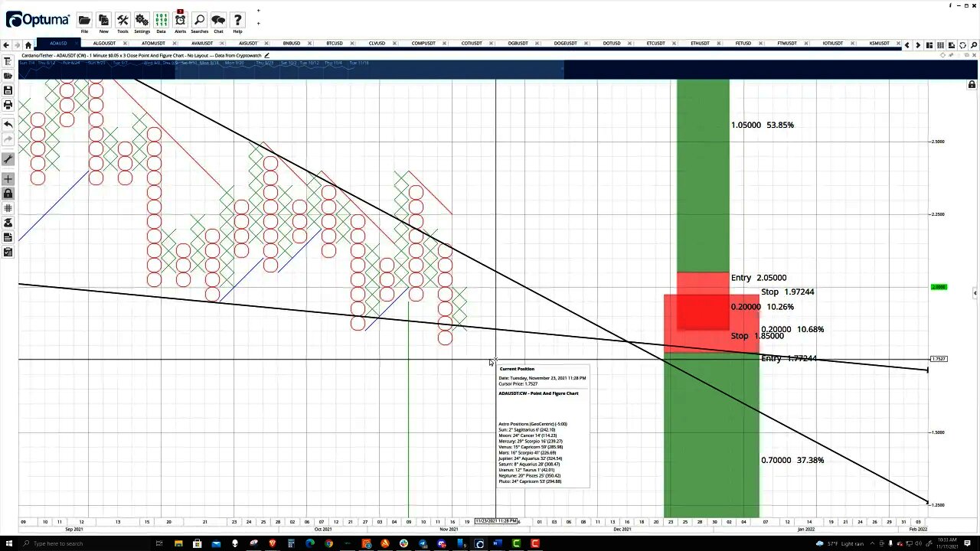
Task: Click the 1.05000 53.85% target label
Action: [x=763, y=125]
